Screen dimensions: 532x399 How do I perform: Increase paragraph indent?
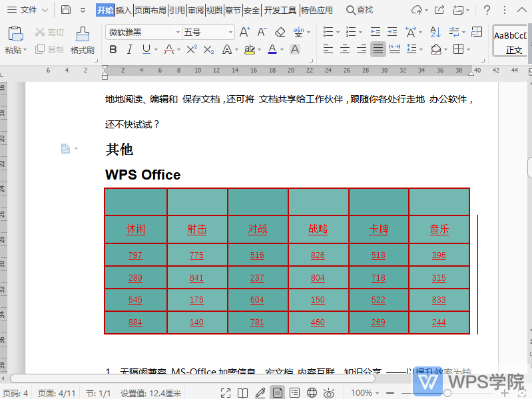pos(392,32)
